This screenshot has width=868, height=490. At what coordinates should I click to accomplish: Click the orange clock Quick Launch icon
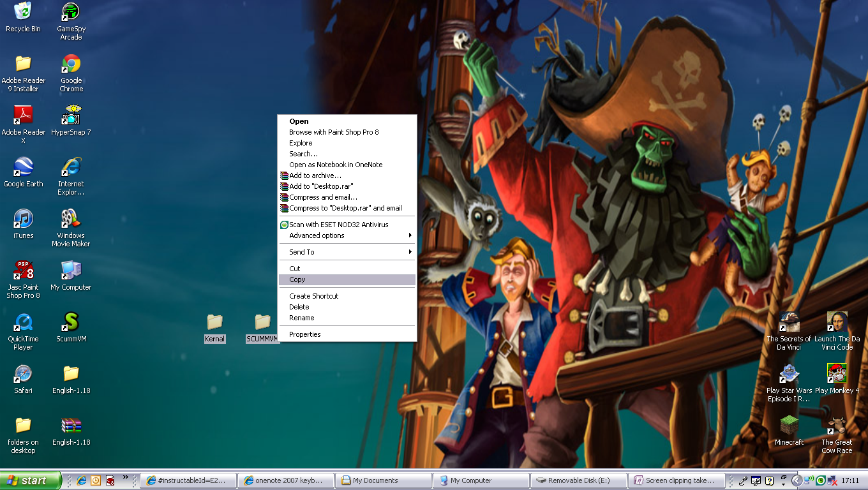(96, 480)
